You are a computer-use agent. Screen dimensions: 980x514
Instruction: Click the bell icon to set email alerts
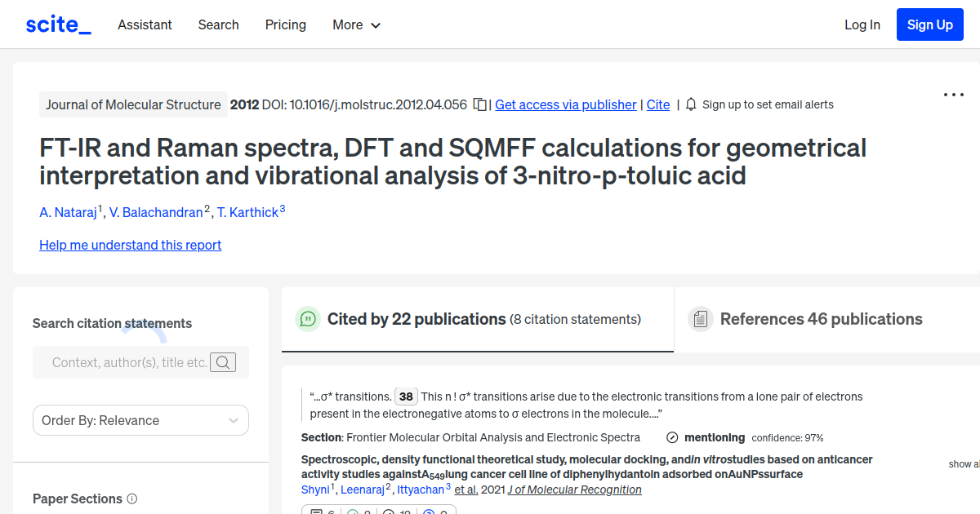pyautogui.click(x=690, y=104)
